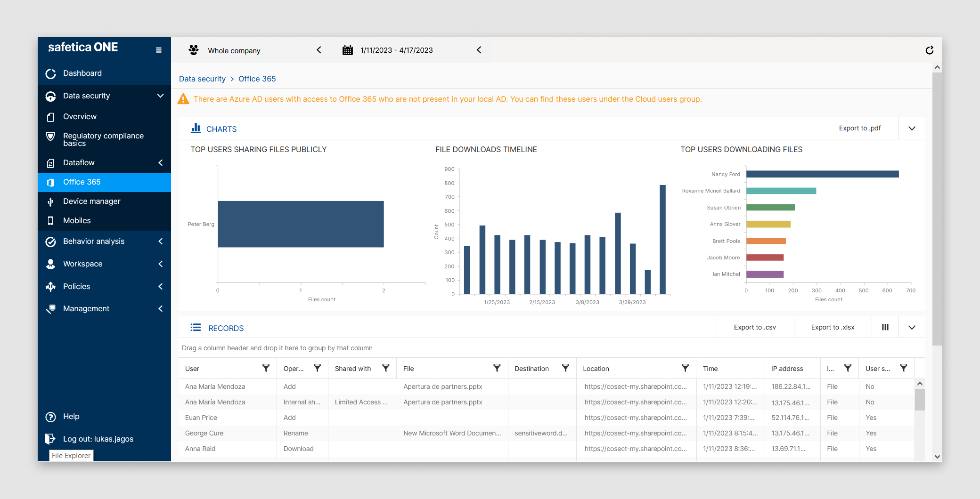Screen dimensions: 980x499
Task: Click Behavior analysis checkmark icon
Action: point(50,241)
